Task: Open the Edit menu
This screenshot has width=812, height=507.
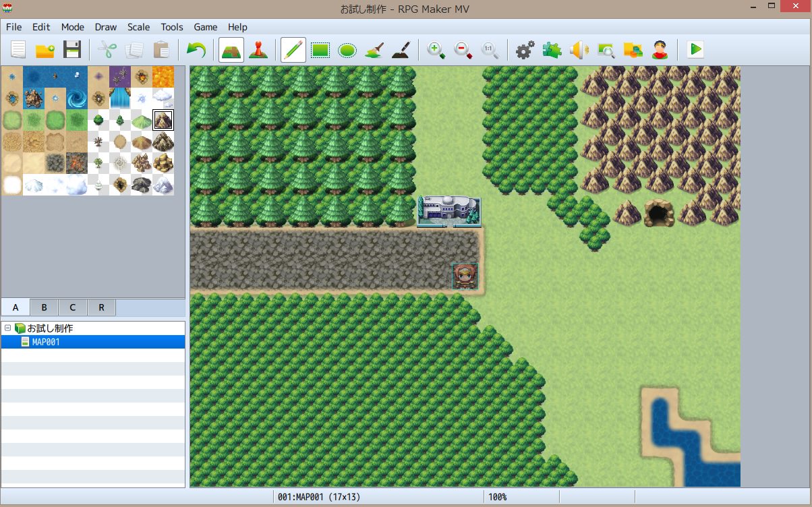Action: coord(41,27)
